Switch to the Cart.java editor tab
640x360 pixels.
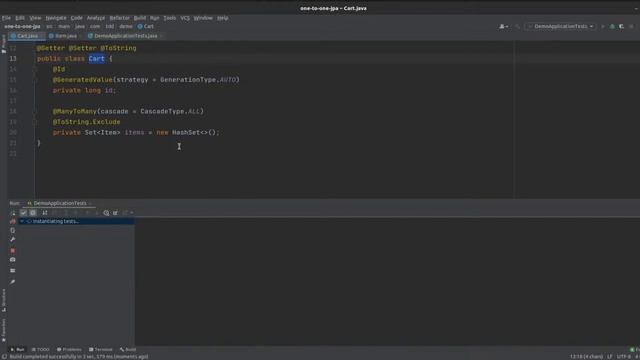pos(27,36)
